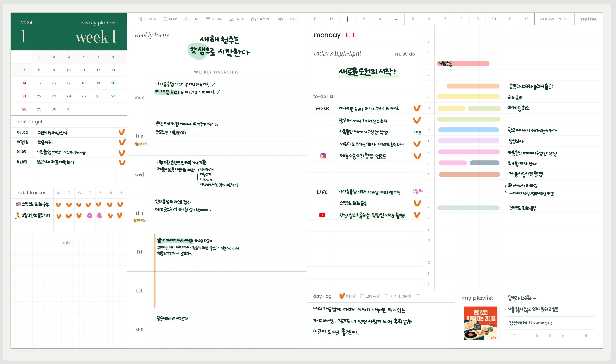Click the nelna brand link
616x364 pixels.
(588, 19)
